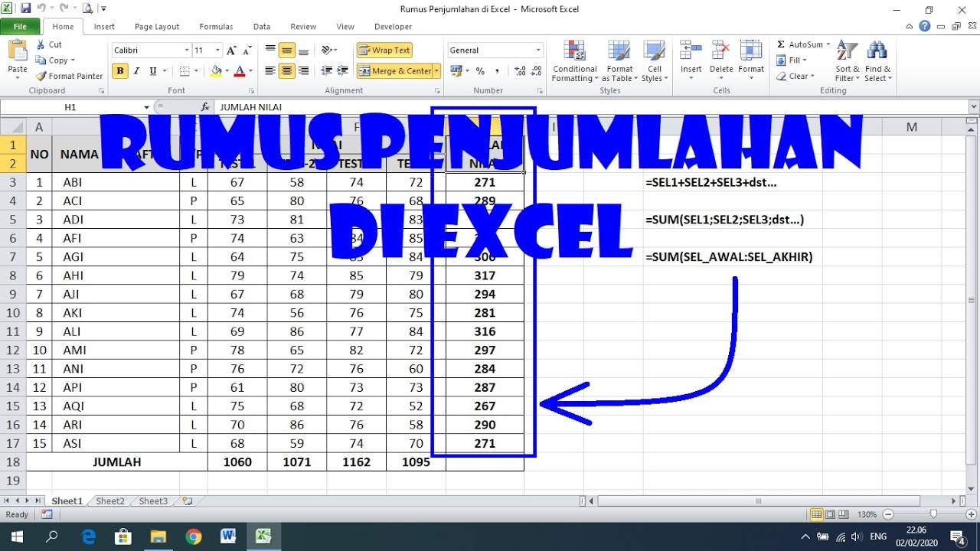
Task: Click Sort & Filter button
Action: [x=847, y=60]
